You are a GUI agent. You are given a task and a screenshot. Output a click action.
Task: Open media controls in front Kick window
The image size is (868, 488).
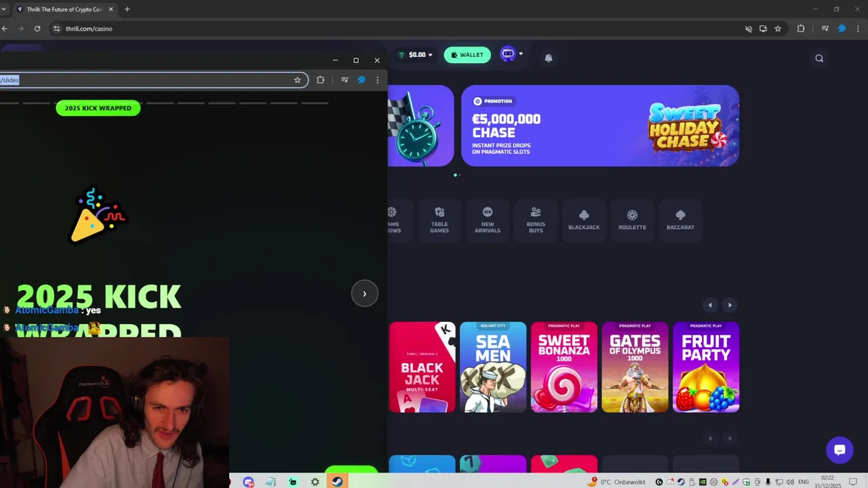click(x=344, y=80)
